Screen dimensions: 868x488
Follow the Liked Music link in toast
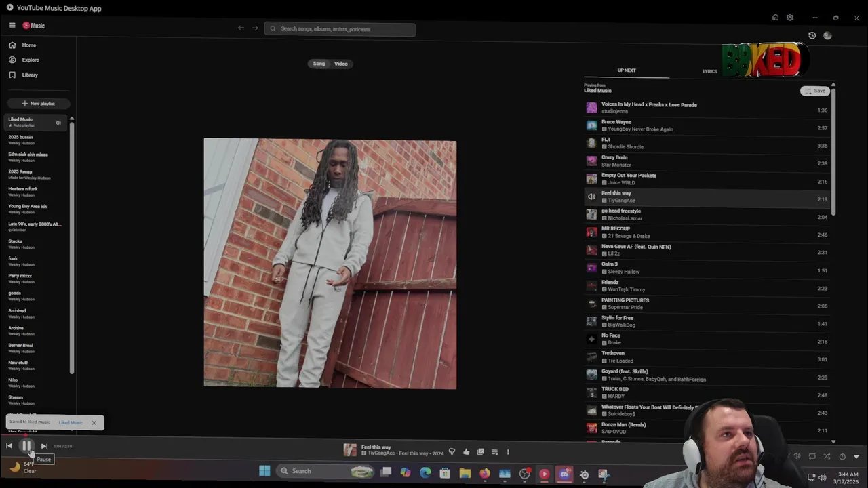[x=71, y=423]
